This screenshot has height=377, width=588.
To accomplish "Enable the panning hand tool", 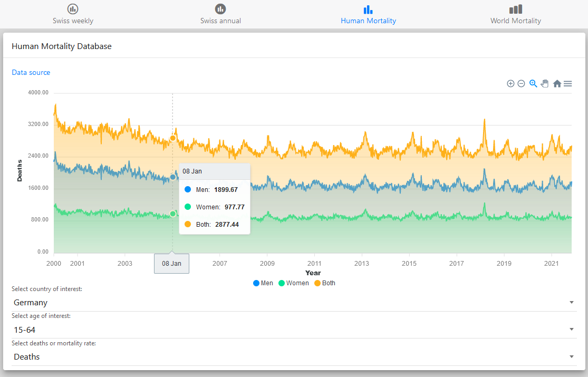I will [545, 83].
